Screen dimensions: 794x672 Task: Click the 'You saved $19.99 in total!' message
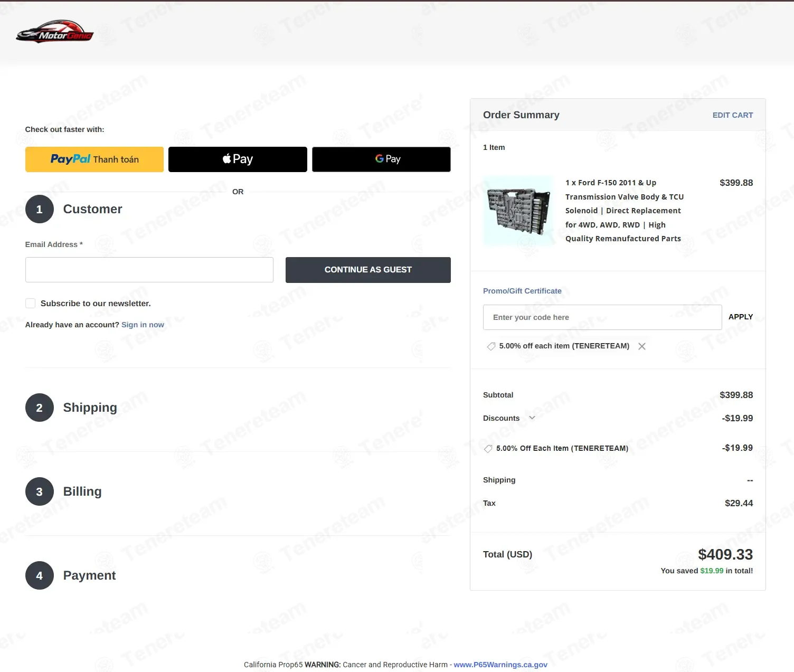[707, 571]
